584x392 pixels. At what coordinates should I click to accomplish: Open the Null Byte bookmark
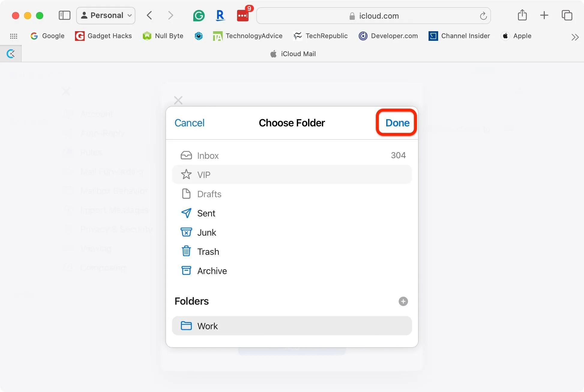(163, 36)
